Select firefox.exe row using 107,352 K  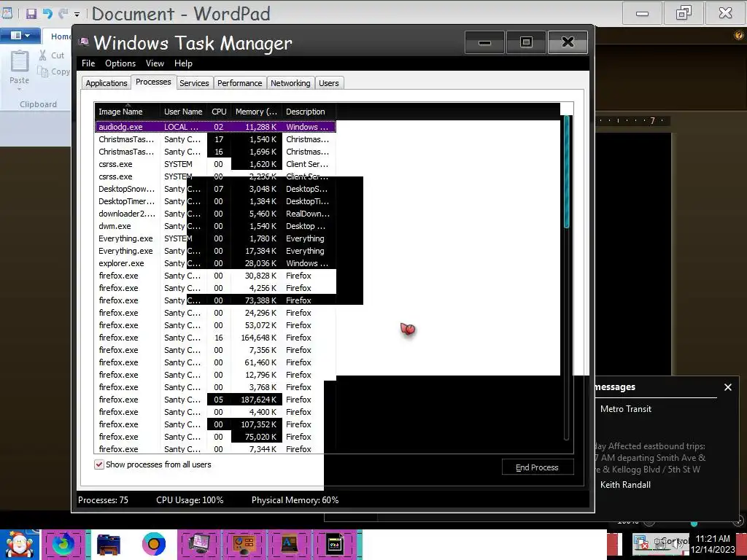pos(215,424)
